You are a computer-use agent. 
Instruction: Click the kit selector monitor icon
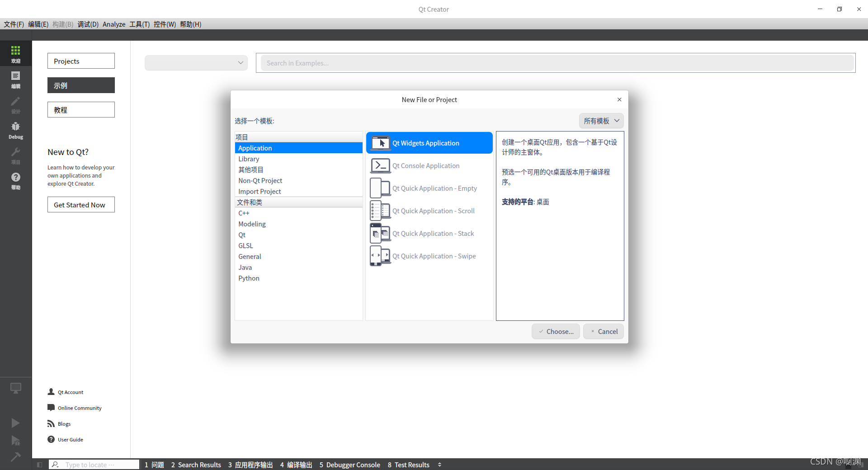[16, 388]
